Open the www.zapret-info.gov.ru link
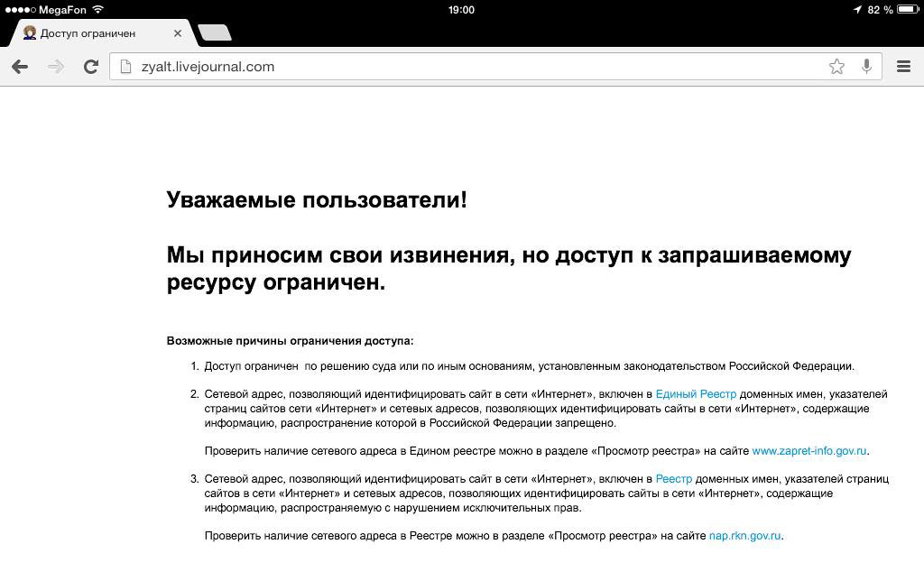 tap(809, 451)
